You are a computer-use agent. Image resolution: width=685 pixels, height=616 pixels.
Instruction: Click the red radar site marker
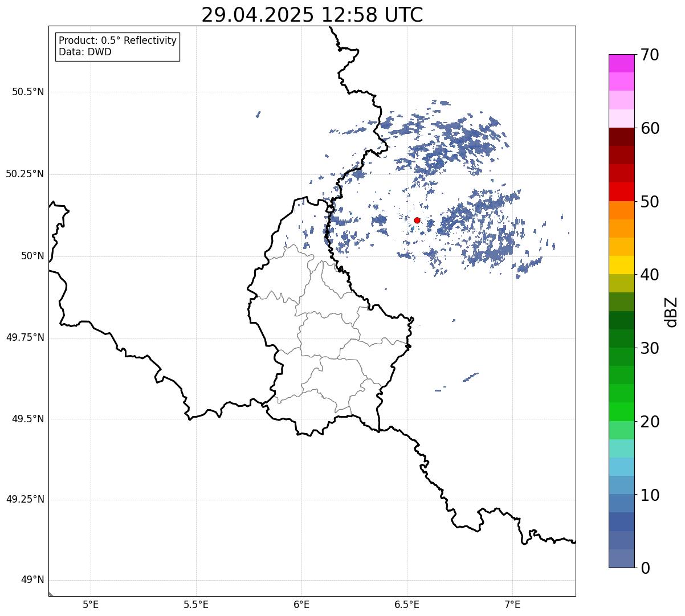(x=417, y=220)
